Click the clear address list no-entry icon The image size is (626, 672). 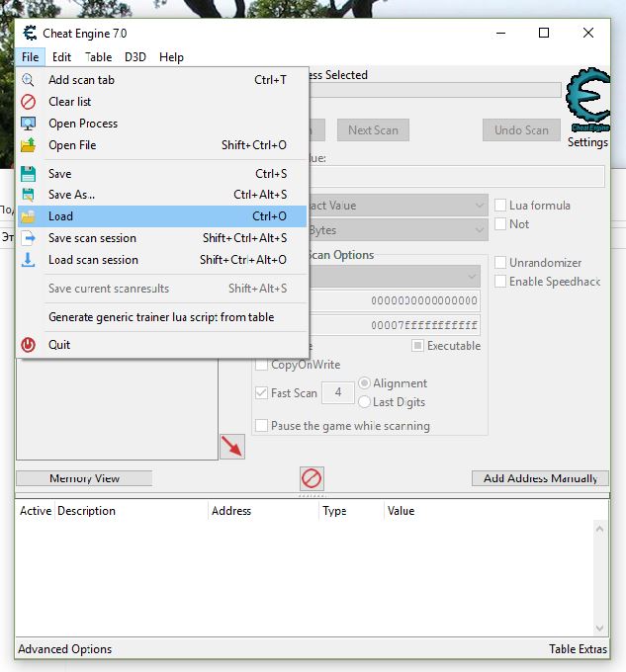tap(312, 478)
